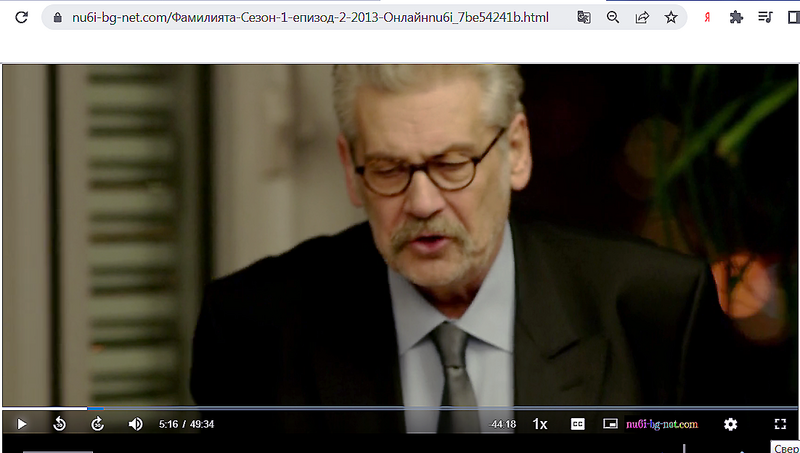The height and width of the screenshot is (453, 800).
Task: View site security via the padlock icon
Action: coord(58,17)
